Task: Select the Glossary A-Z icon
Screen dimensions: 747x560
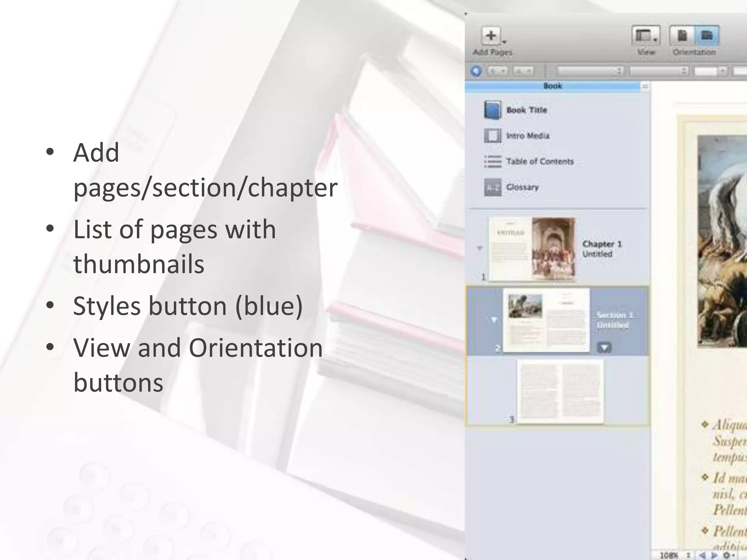Action: coord(492,187)
